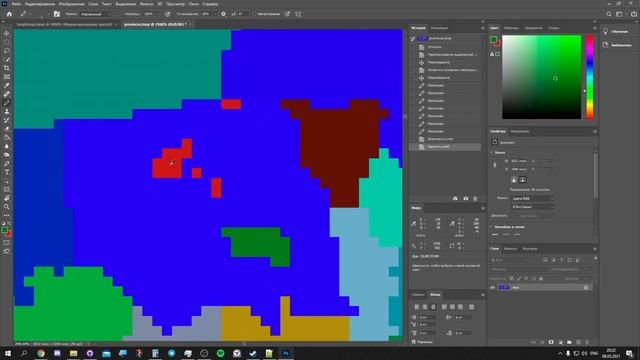This screenshot has height=360, width=640.
Task: Switch to the Образцы (Swatches) tab
Action: coord(511,28)
